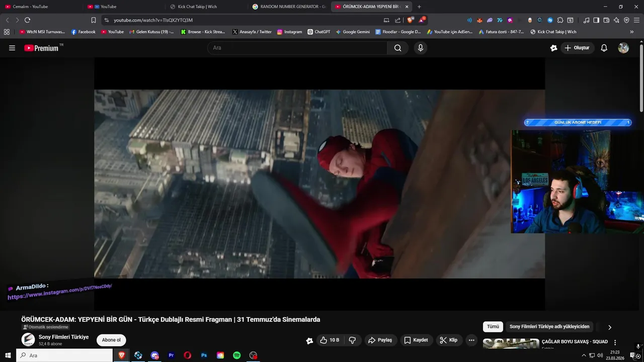Viewport: 644px width, 362px height.
Task: Click the Paylaş share button
Action: click(380, 340)
